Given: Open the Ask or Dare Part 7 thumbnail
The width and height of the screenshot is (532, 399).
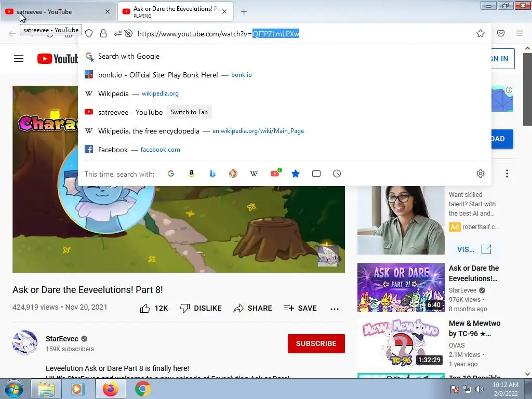Looking at the screenshot, I should 401,287.
